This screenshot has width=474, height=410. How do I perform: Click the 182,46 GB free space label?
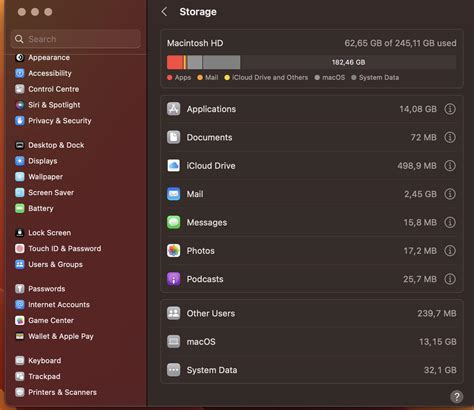[348, 62]
